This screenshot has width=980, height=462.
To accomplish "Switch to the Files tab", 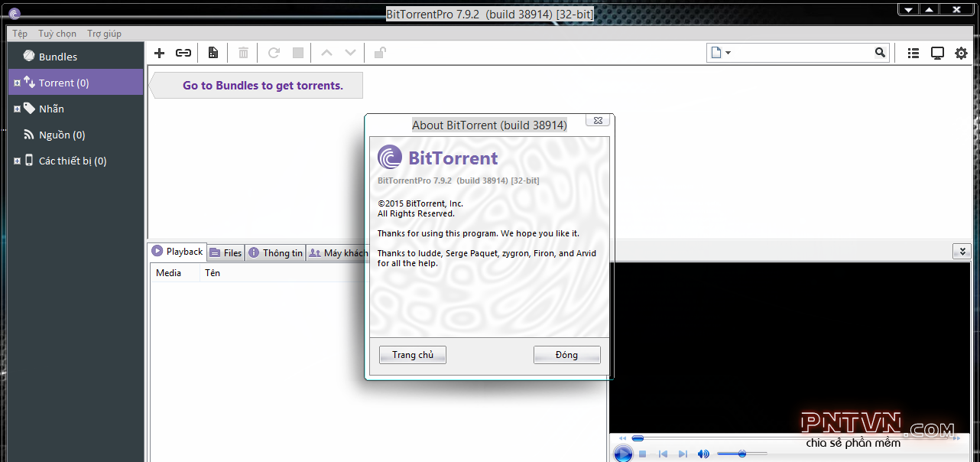I will click(x=226, y=252).
